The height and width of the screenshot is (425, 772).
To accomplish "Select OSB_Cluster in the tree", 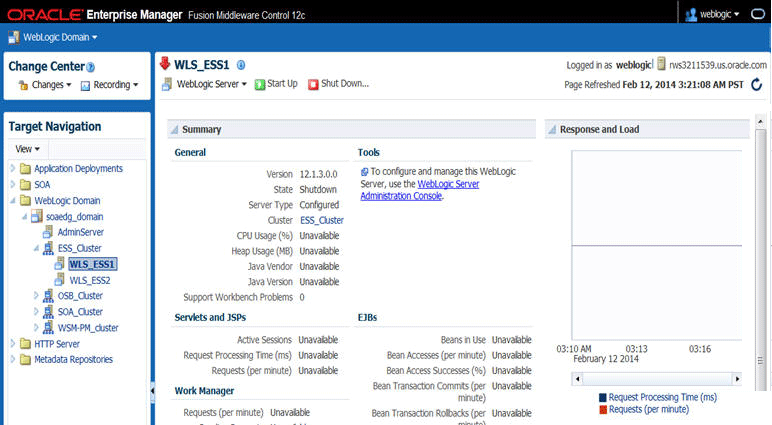I will pyautogui.click(x=80, y=295).
